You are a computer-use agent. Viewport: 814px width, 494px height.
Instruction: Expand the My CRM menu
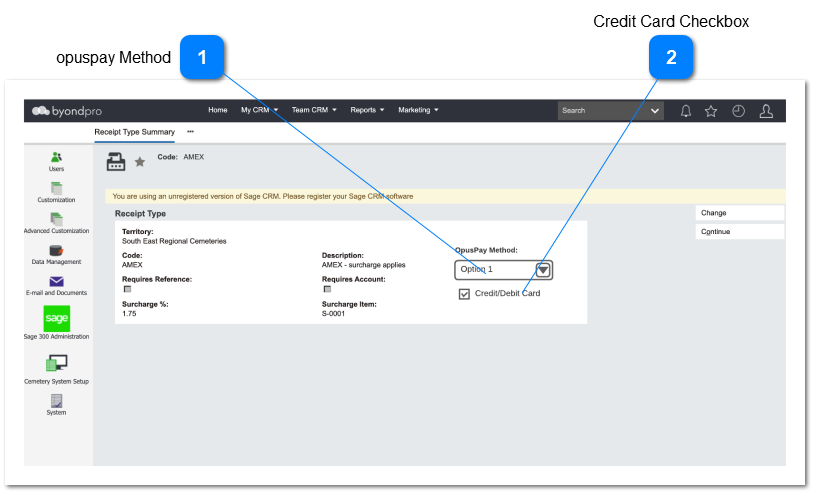point(260,110)
